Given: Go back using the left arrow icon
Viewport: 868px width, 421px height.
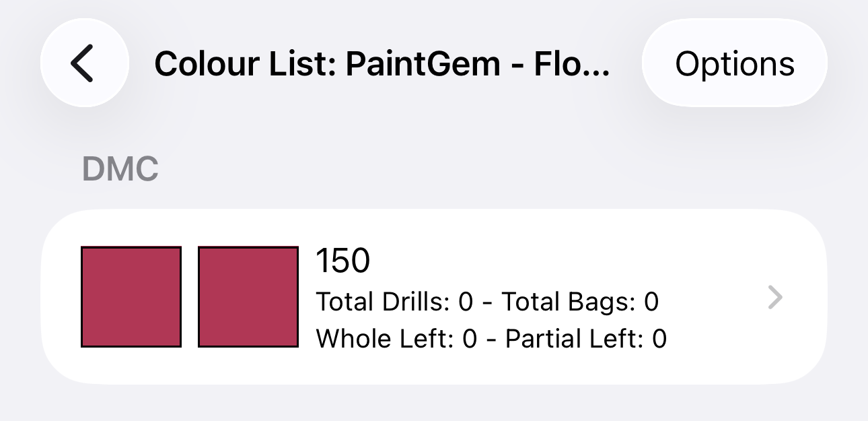Looking at the screenshot, I should click(x=83, y=64).
